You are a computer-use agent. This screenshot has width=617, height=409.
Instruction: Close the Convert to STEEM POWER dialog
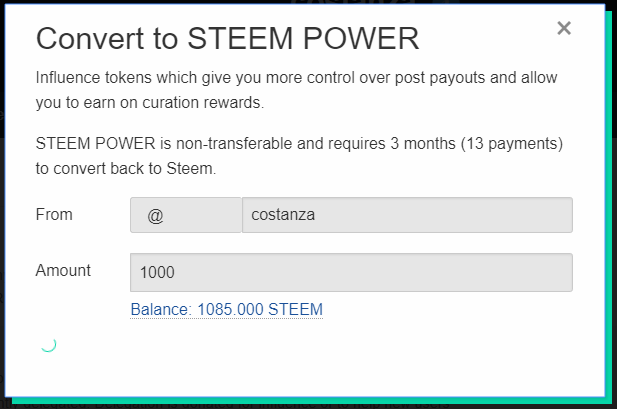tap(564, 28)
